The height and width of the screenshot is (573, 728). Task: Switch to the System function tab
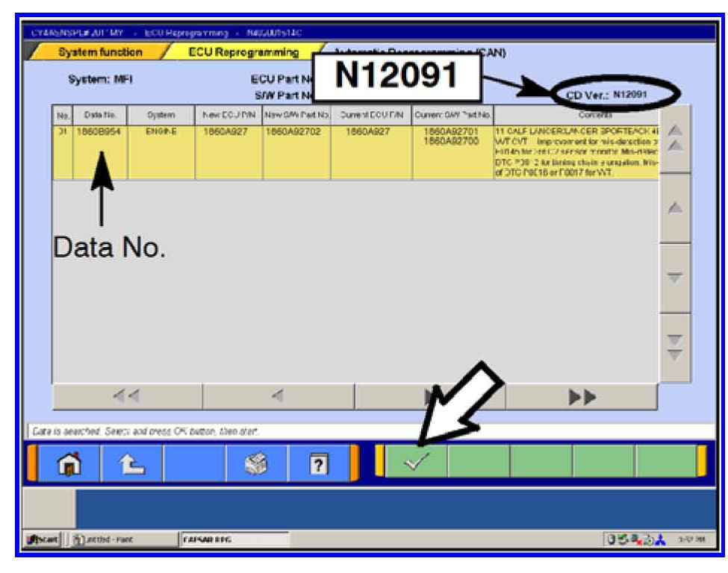(x=99, y=53)
